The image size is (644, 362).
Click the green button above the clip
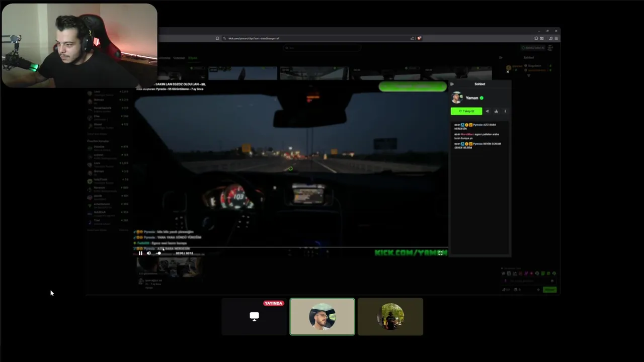tap(413, 86)
